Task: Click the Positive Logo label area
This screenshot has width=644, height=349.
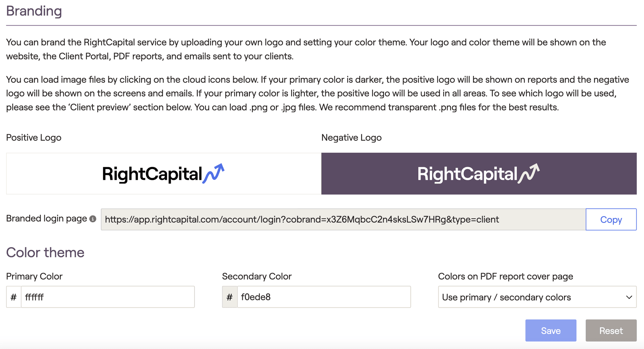Action: click(33, 137)
